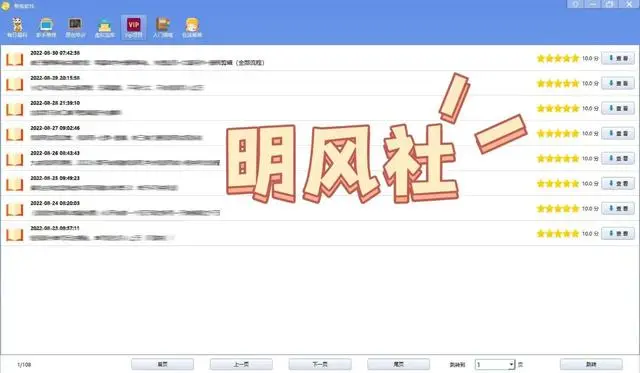View the 2022-08-29 20:15:58 entry

click(x=618, y=83)
